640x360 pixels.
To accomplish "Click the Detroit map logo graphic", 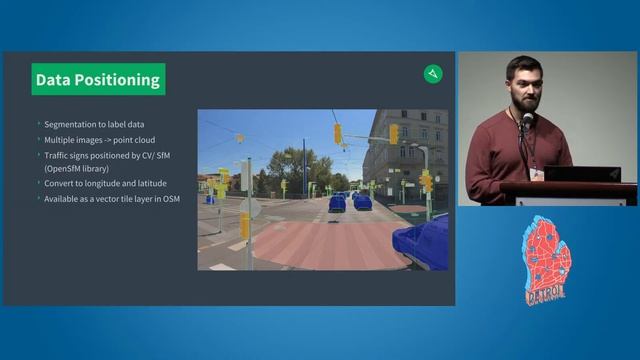I will click(x=546, y=260).
